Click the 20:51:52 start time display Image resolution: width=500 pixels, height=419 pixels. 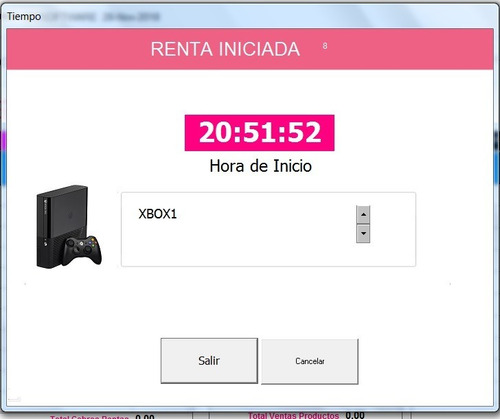[x=260, y=133]
